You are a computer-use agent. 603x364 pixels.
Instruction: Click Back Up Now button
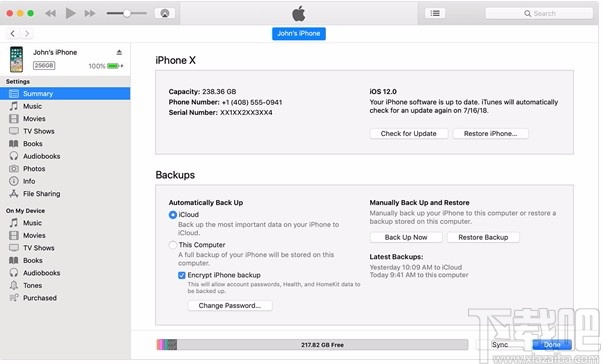(x=406, y=237)
